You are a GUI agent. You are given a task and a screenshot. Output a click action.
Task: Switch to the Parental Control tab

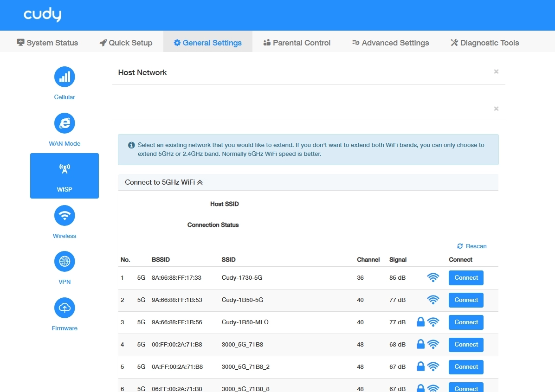tap(297, 43)
